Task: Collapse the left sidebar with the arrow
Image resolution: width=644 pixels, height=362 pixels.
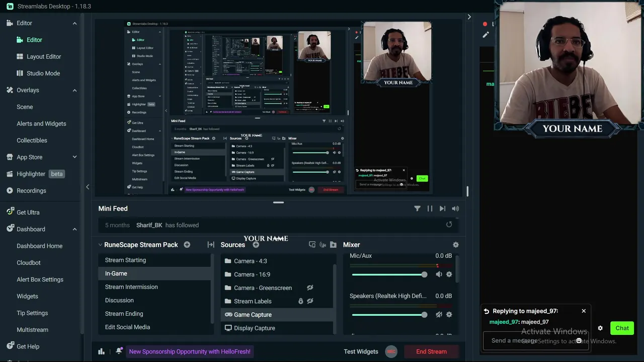Action: [87, 187]
